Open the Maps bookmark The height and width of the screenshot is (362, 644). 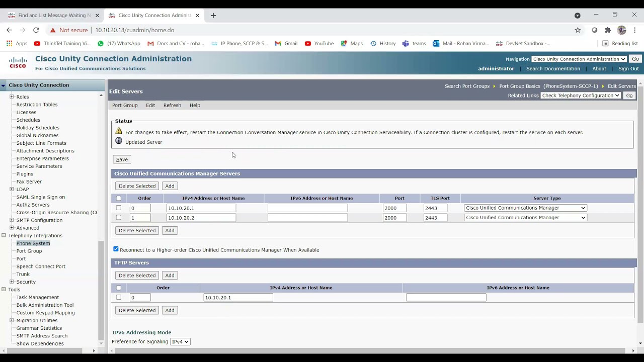tap(352, 44)
